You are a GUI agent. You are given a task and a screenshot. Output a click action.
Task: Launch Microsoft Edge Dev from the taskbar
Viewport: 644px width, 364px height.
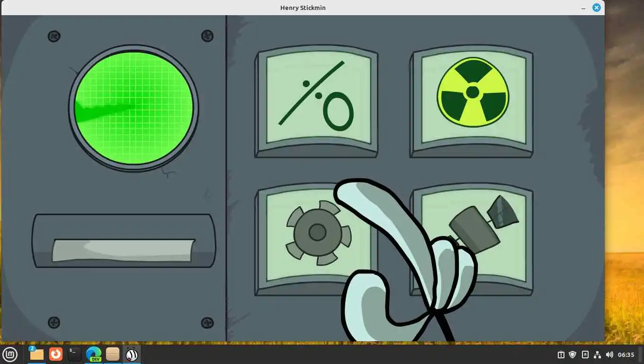94,354
